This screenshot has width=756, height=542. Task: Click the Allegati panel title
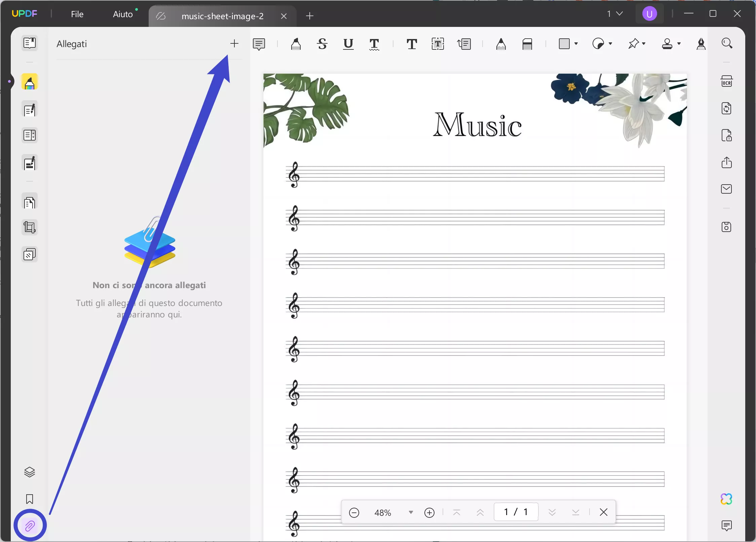72,44
